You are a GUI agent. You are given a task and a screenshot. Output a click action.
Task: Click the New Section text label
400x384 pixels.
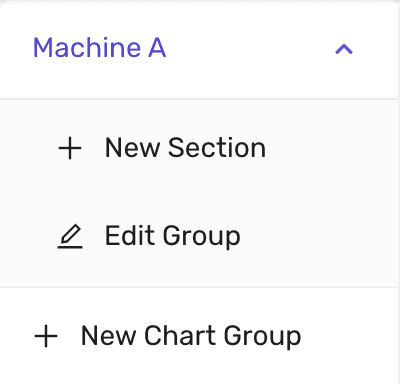pos(185,148)
